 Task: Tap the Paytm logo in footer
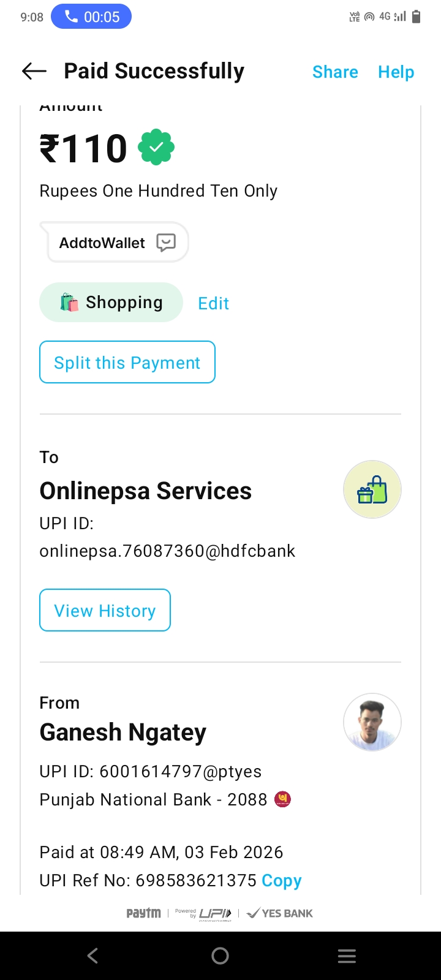(143, 913)
